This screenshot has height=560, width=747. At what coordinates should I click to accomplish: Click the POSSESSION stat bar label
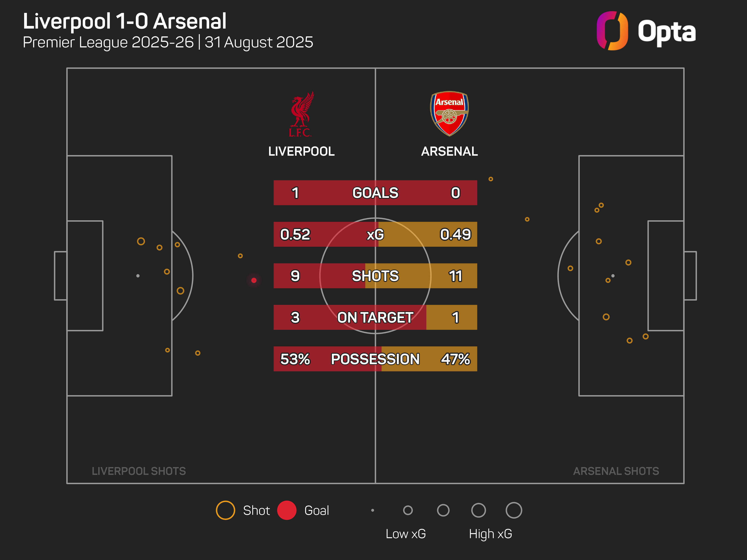pos(375,359)
